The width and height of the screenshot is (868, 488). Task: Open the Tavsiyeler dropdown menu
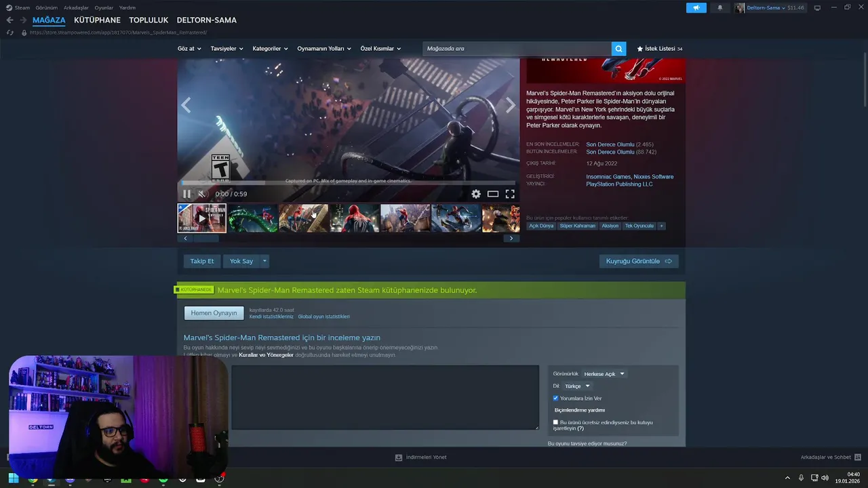coord(227,49)
